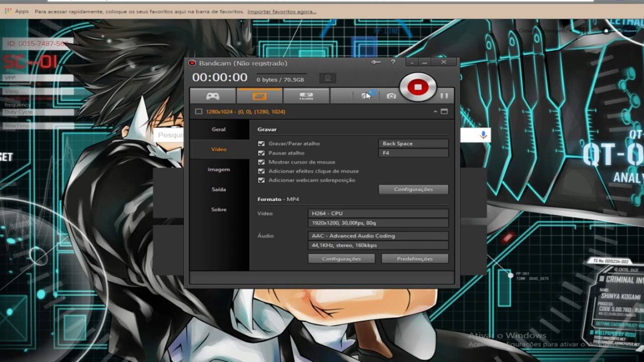This screenshot has width=644, height=362.
Task: Open the Predefinições button
Action: (415, 258)
